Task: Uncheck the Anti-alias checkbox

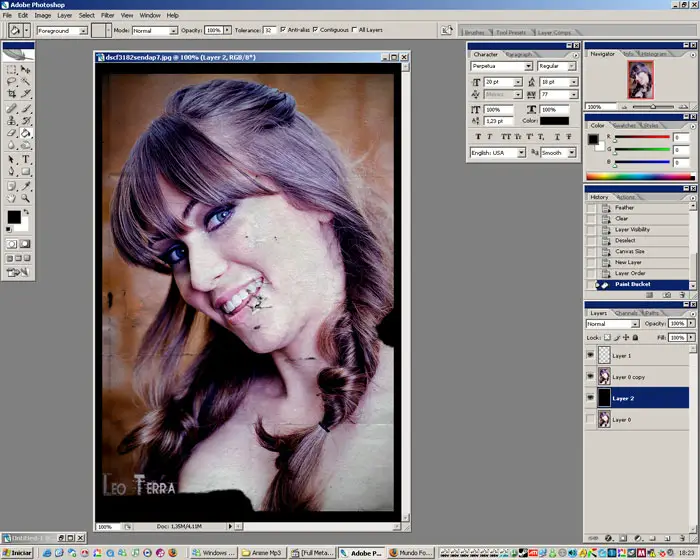Action: (x=283, y=30)
